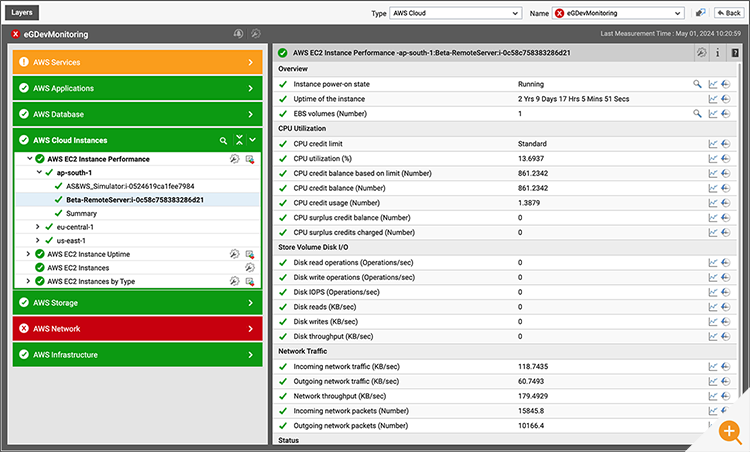Select Beta-RemoteServer instance in tree
Viewport: 750px width, 452px height.
[x=135, y=200]
